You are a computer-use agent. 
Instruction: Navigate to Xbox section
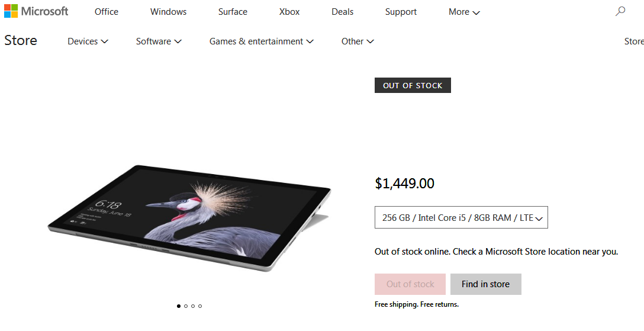click(289, 12)
